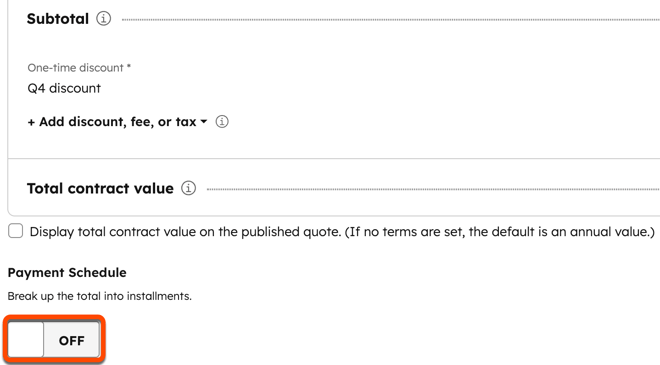
Task: Click the Total contract value heading
Action: (x=100, y=189)
